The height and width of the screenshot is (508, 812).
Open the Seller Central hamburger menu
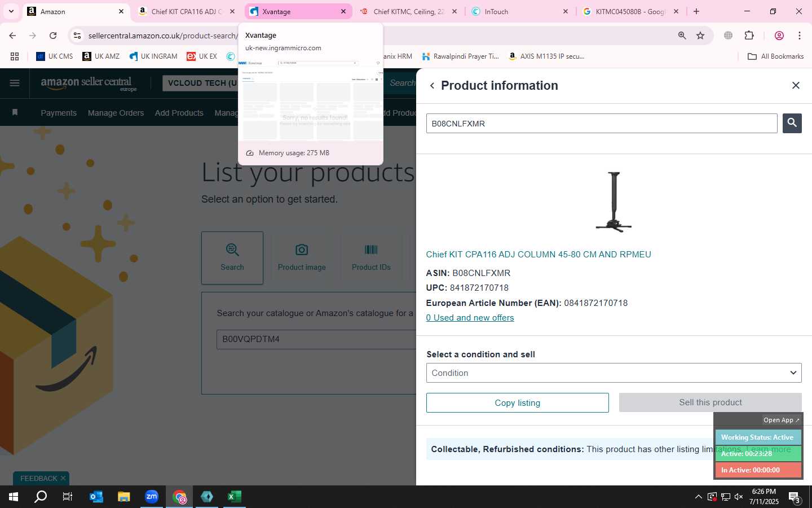click(15, 83)
